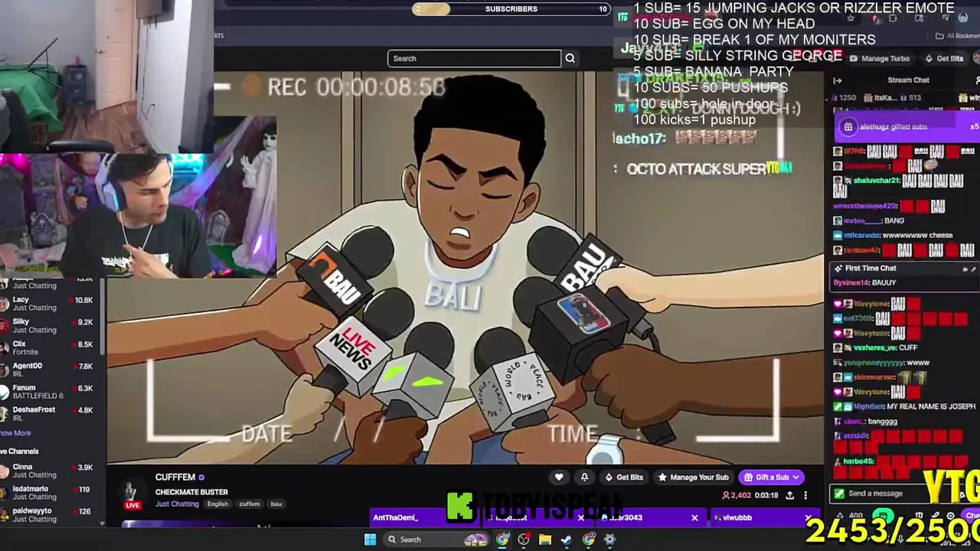Follow channel with the heart icon
Viewport: 980px width, 551px height.
coord(559,478)
